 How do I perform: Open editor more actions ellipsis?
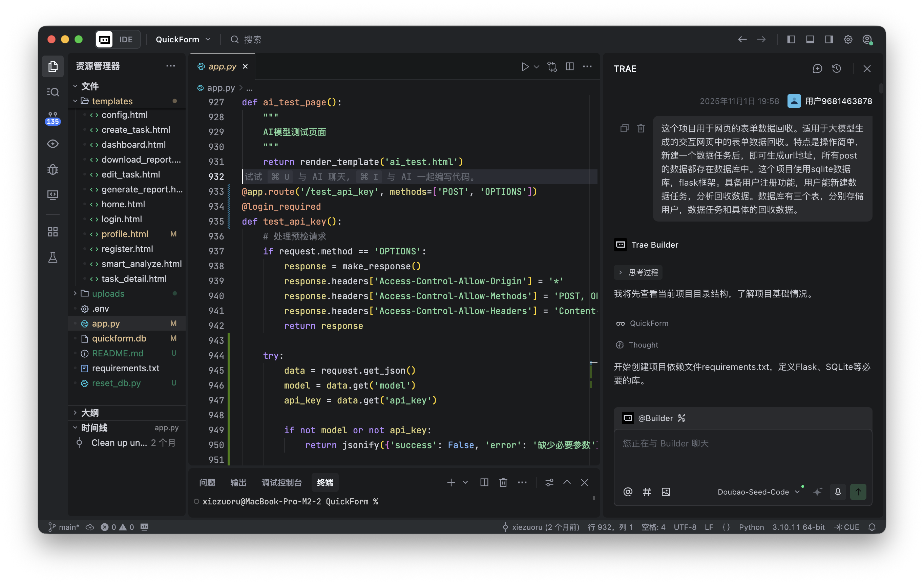[x=587, y=67]
